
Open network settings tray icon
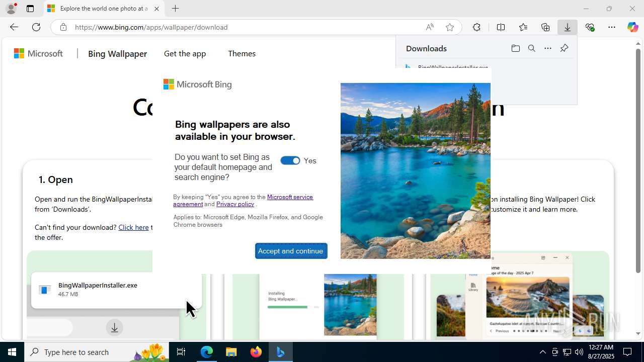pyautogui.click(x=567, y=352)
